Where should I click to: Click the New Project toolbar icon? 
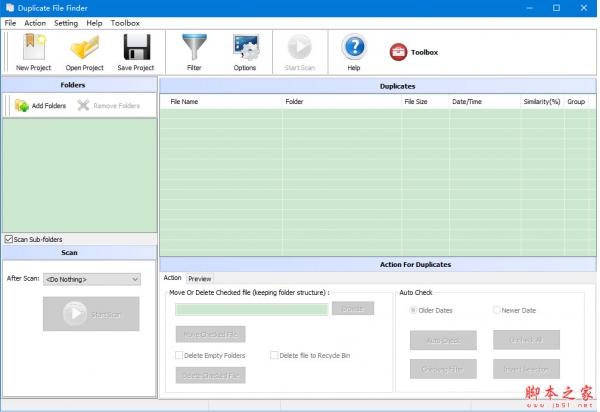(x=34, y=47)
